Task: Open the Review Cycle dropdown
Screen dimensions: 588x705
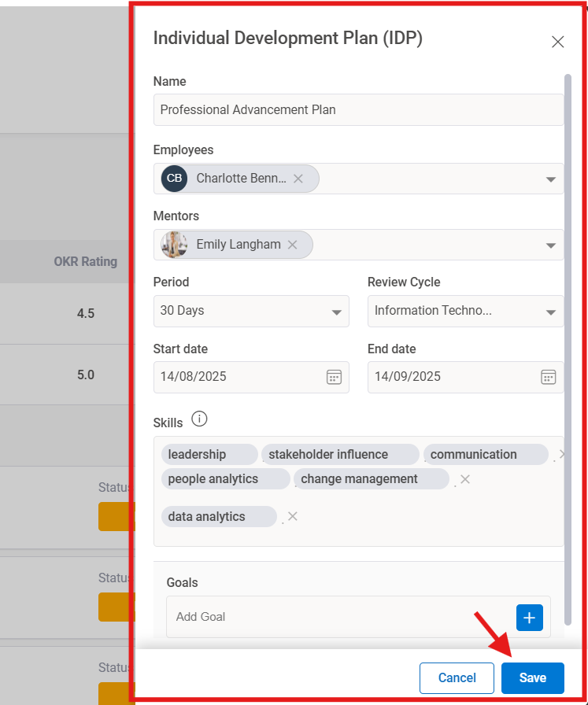Action: (465, 311)
